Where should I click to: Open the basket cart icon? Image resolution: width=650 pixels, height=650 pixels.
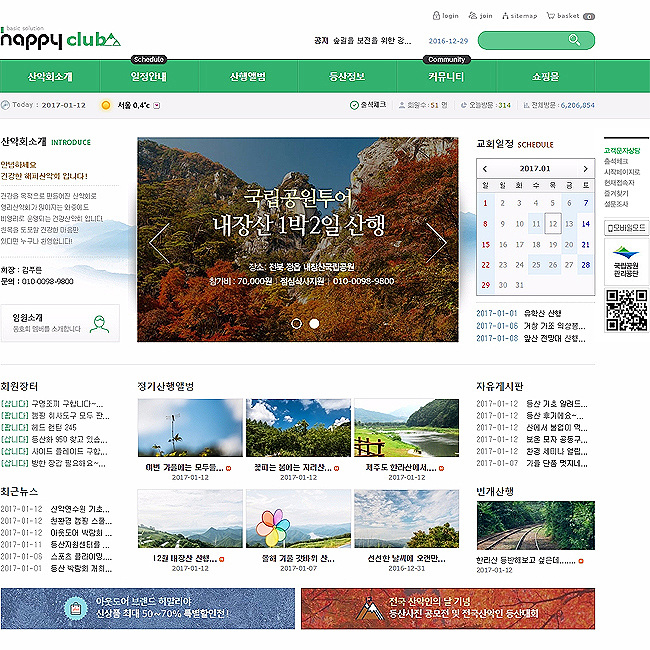coord(551,16)
